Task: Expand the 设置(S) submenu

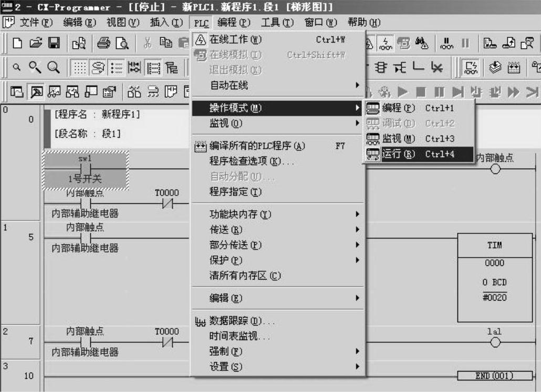Action: [x=278, y=366]
